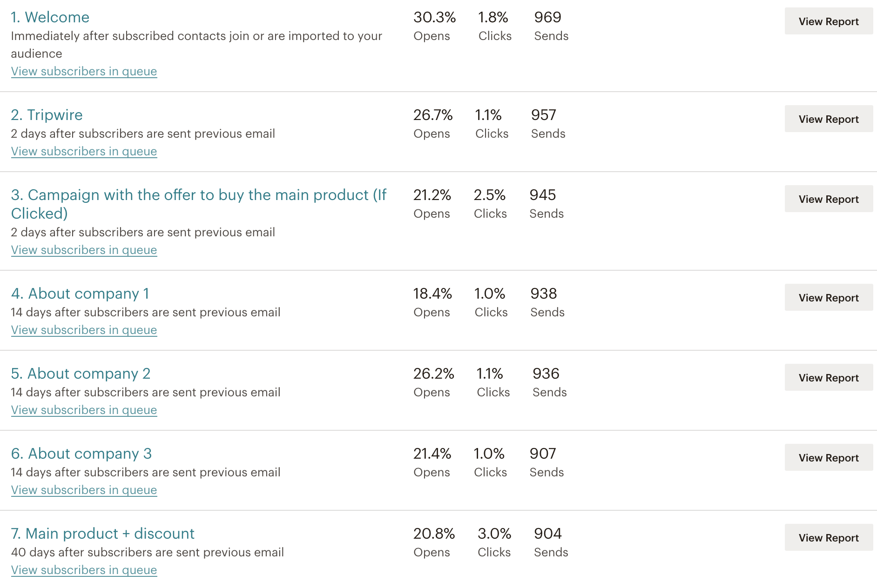Open the "2. Tripwire" email title
877x588 pixels.
click(x=47, y=115)
